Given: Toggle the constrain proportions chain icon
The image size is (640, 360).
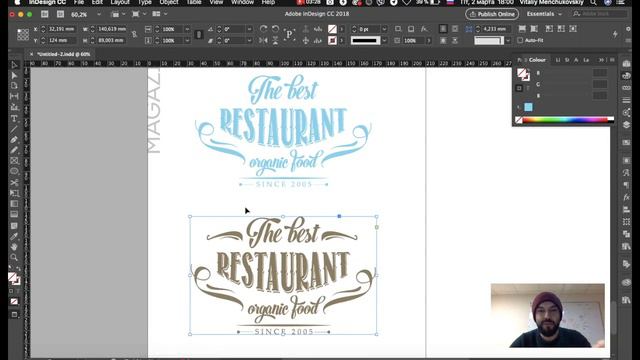Looking at the screenshot, I should pyautogui.click(x=134, y=35).
